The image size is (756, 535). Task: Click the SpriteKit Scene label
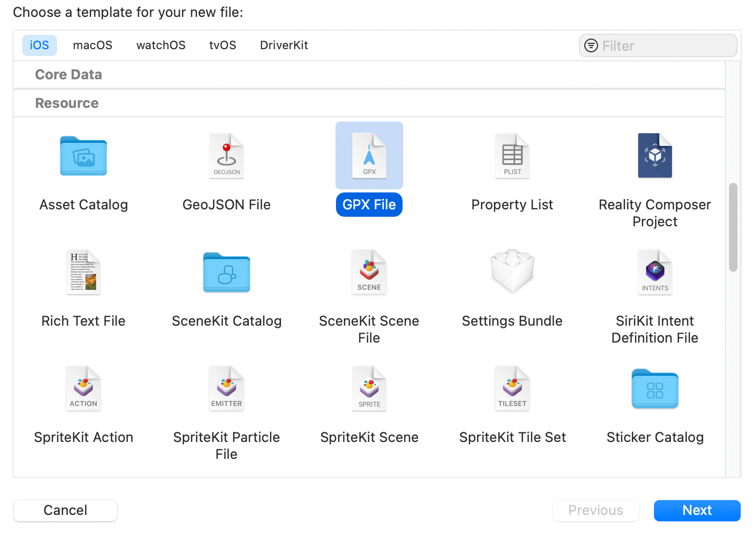point(369,437)
